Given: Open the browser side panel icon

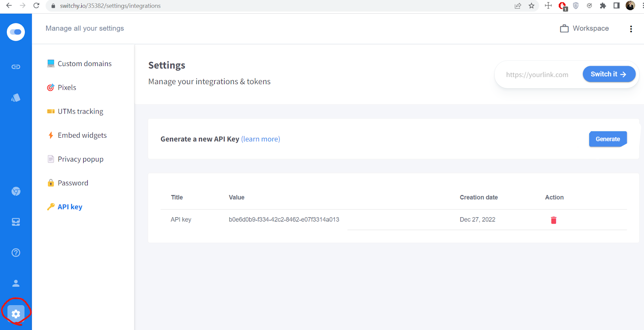Looking at the screenshot, I should point(616,6).
